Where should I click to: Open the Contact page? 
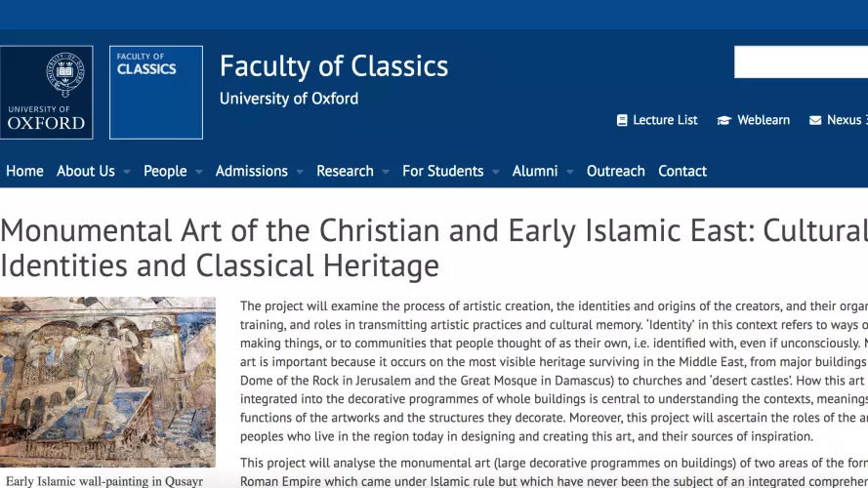(x=682, y=171)
